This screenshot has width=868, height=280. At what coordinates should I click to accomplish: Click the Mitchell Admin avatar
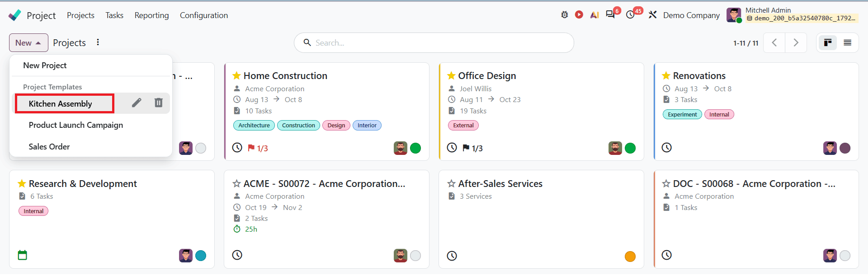point(734,15)
